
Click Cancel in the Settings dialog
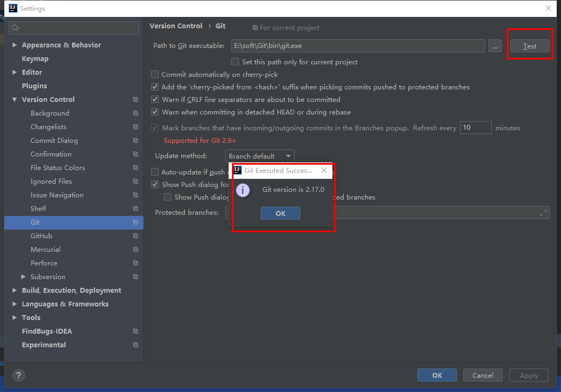[482, 375]
